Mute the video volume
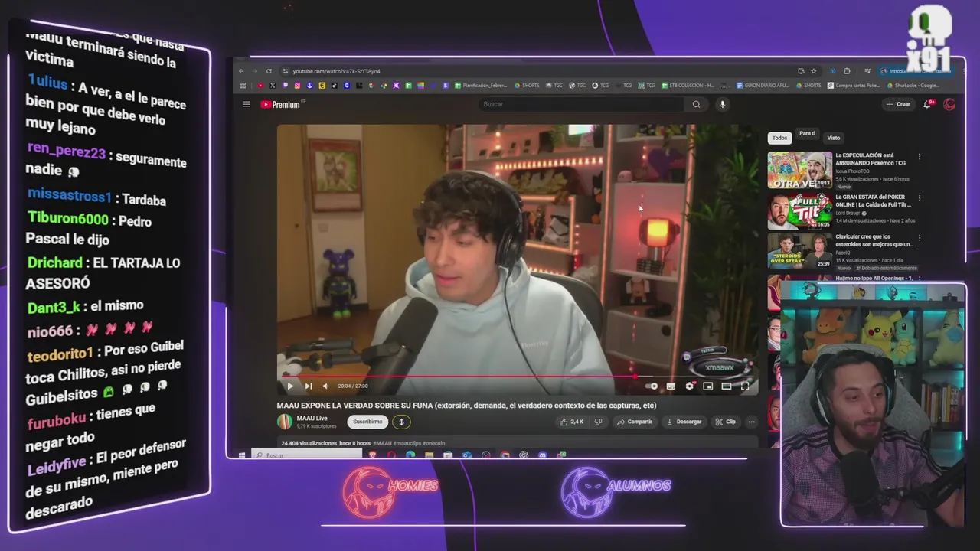980x551 pixels. (x=325, y=386)
